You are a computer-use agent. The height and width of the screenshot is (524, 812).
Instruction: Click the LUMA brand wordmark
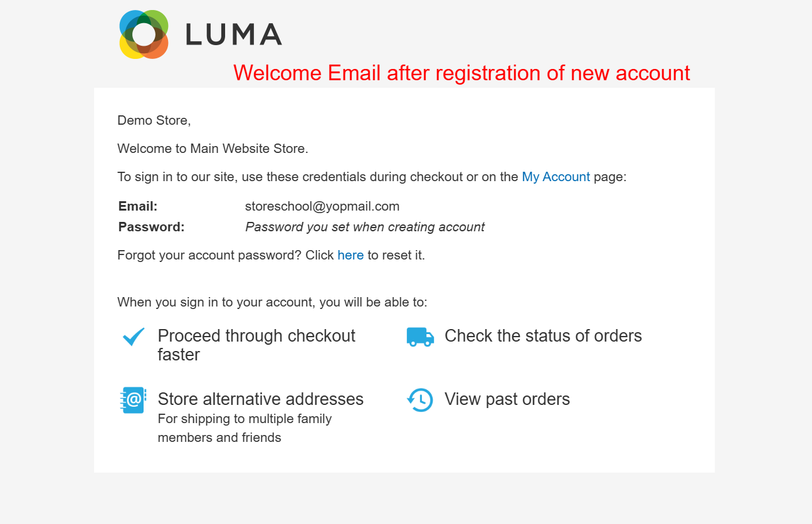tap(234, 34)
